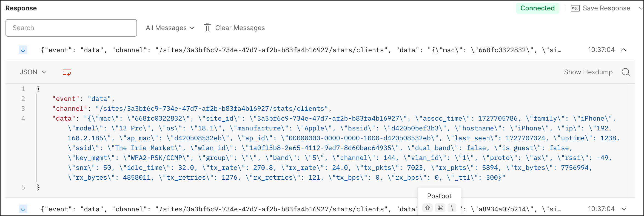The image size is (644, 216).
Task: Click the search icon in JSON viewer
Action: point(626,72)
